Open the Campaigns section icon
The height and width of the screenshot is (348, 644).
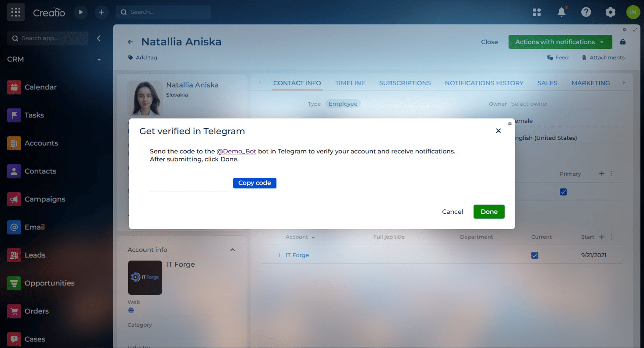pos(14,199)
